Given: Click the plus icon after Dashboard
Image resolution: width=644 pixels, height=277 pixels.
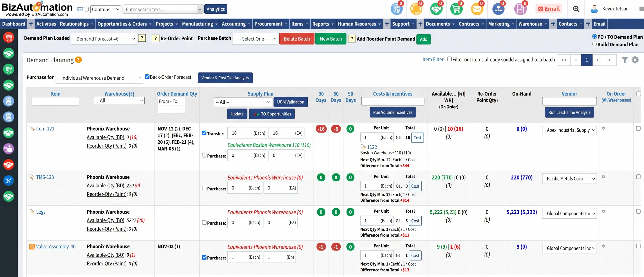Looking at the screenshot, I should [x=31, y=24].
